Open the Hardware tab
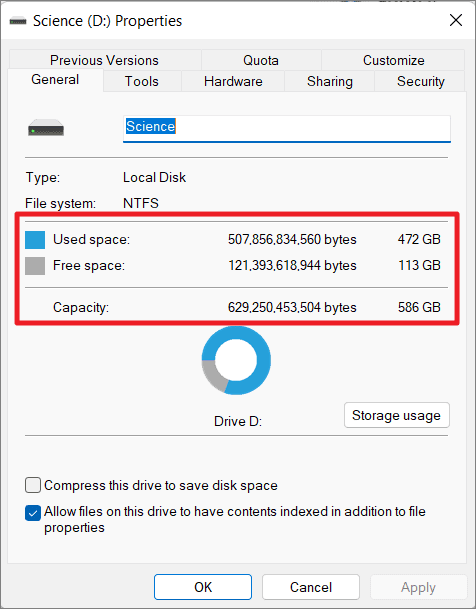The height and width of the screenshot is (609, 476). 233,82
